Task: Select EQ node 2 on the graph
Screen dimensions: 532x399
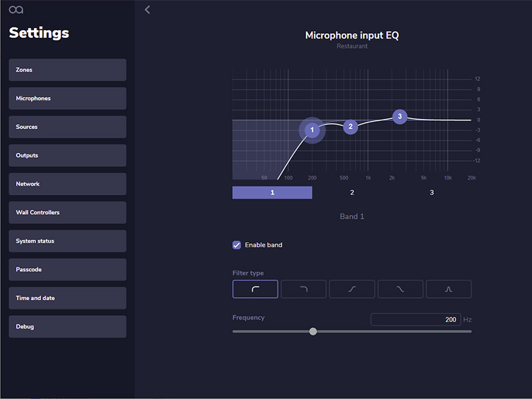Action: point(350,126)
